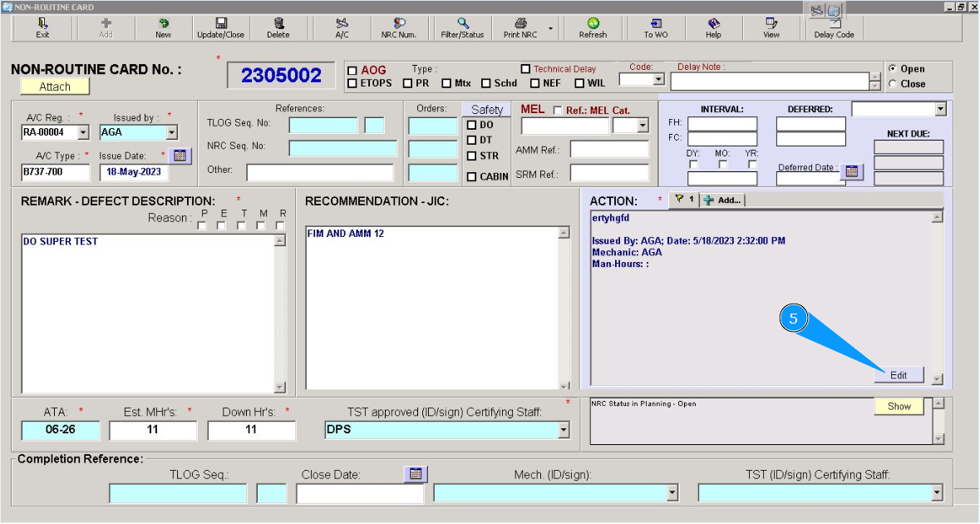The height and width of the screenshot is (524, 980).
Task: Check the AOG checkbox
Action: [352, 71]
